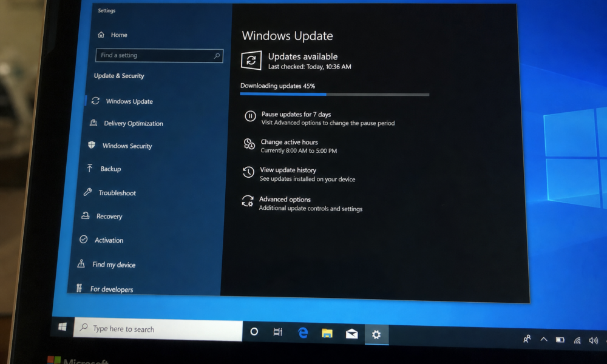Click Currently 8:00 AM to 5:00 PM text
Screen dimensions: 607x364
tap(299, 150)
